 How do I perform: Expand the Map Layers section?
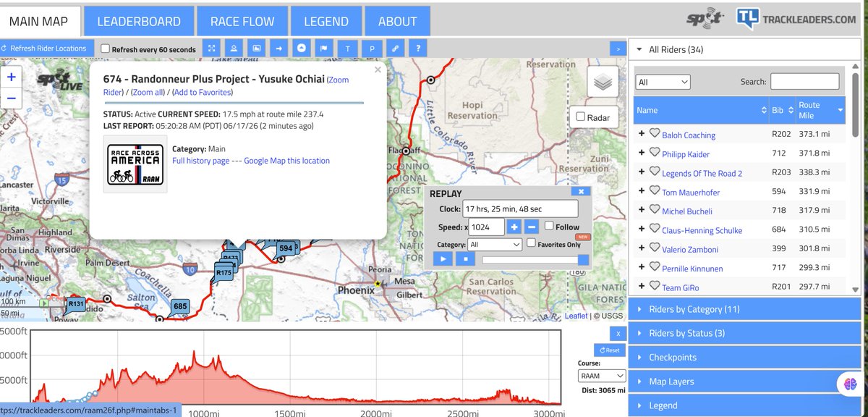[x=744, y=381]
